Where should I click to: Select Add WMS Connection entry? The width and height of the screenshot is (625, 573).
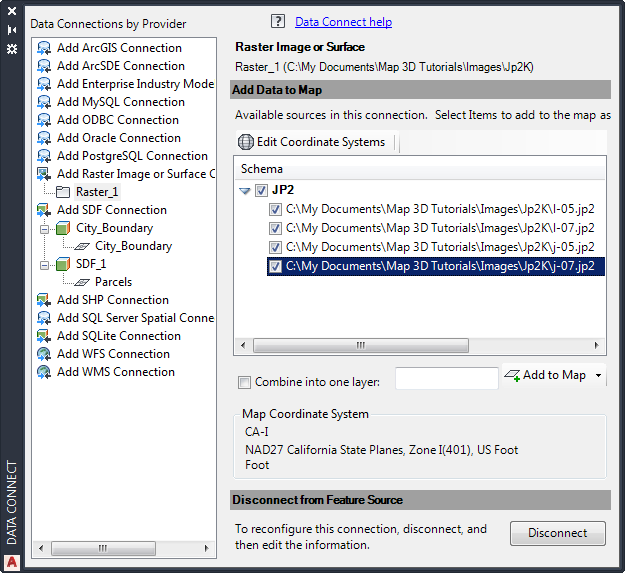[116, 372]
